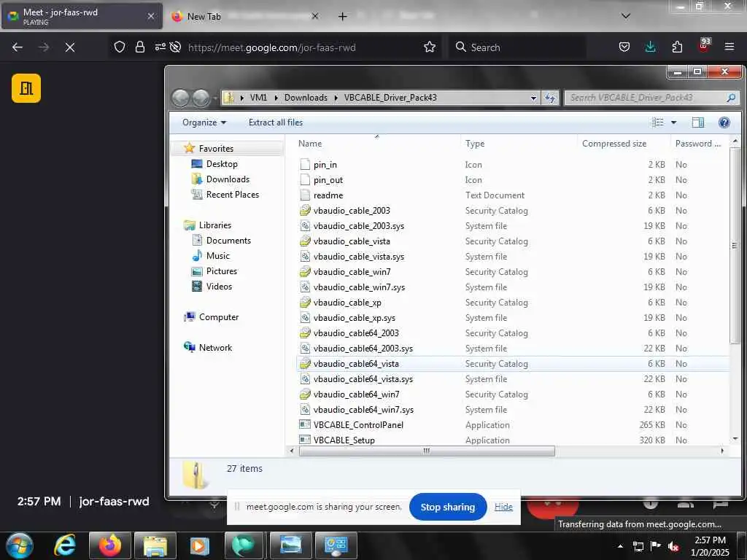Open the Organize dropdown menu
The width and height of the screenshot is (747, 560).
(204, 122)
